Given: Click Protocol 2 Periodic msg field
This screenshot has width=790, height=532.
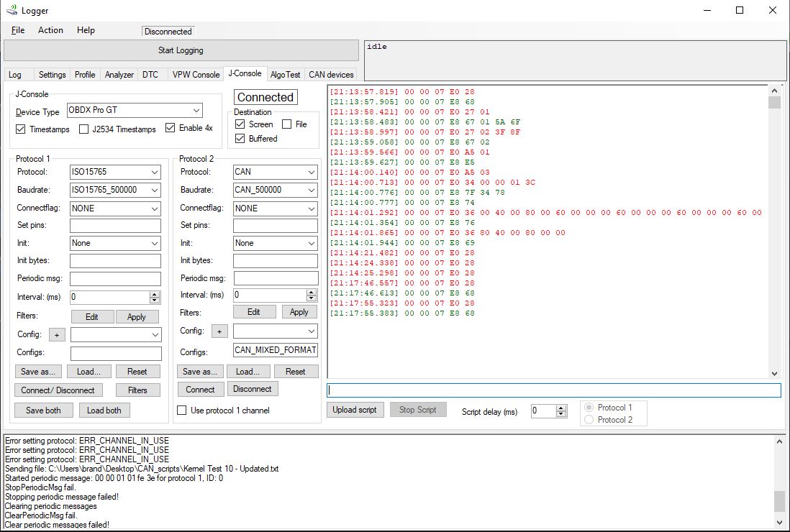Looking at the screenshot, I should (276, 278).
